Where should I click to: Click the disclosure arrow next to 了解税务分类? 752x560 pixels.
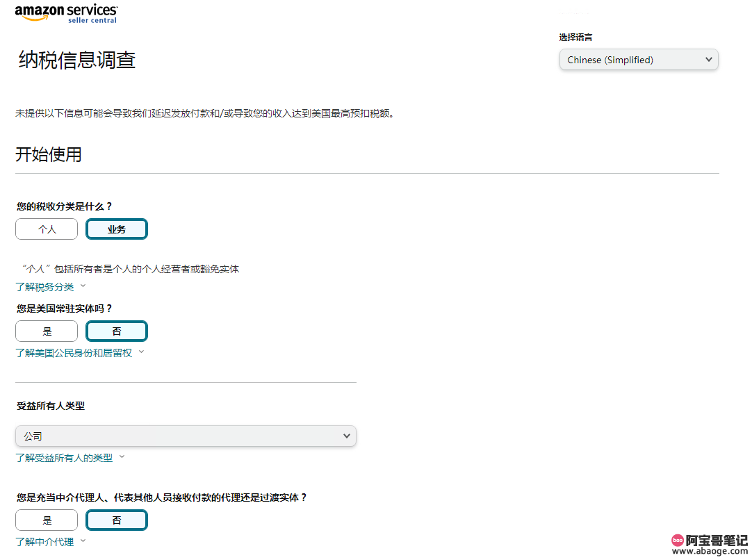(x=83, y=286)
